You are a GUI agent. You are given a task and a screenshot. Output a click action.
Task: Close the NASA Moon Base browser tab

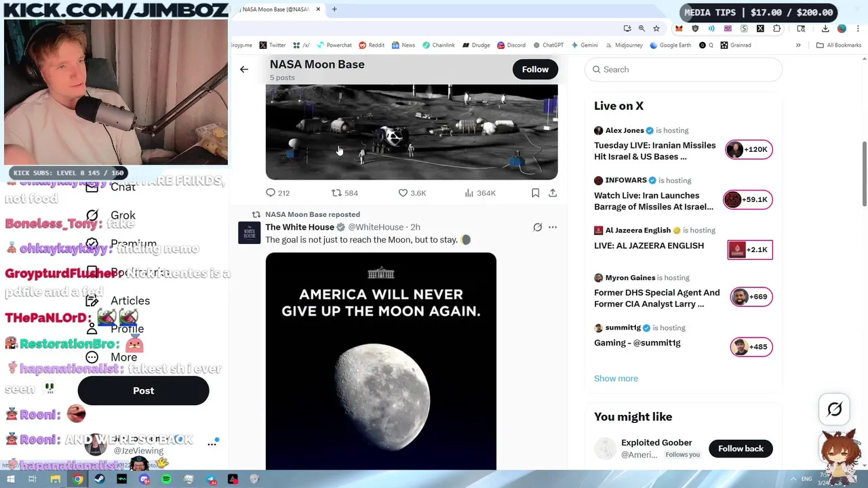tap(317, 9)
